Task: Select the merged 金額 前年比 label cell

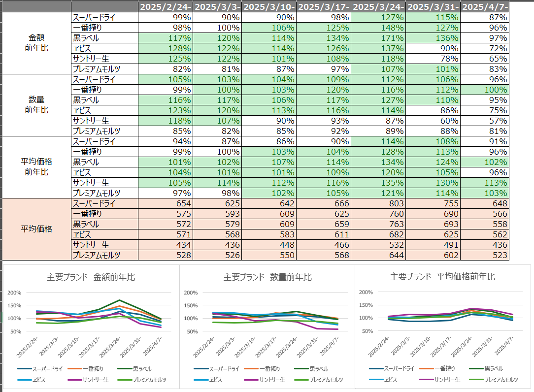Action: tap(37, 43)
